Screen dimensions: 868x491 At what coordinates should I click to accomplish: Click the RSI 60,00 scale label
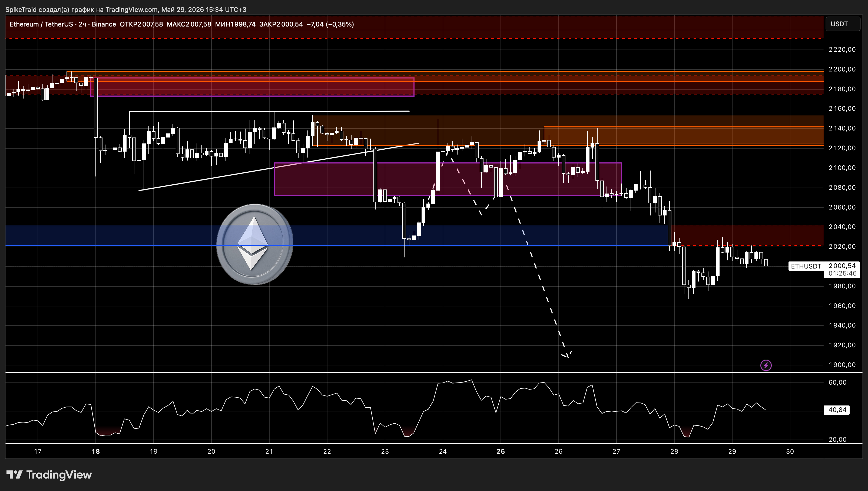(837, 382)
